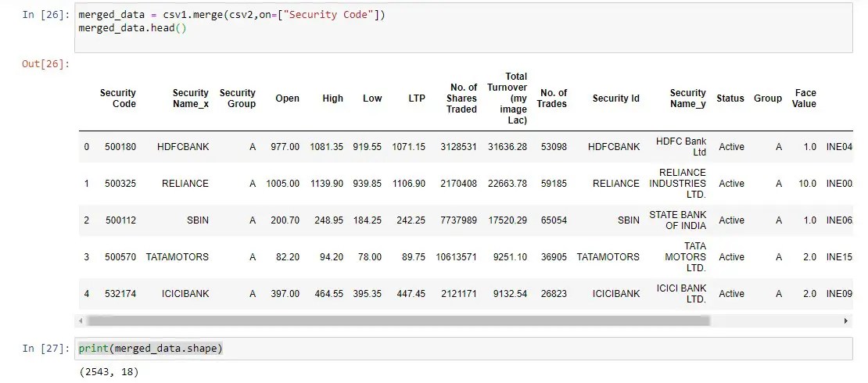Click Low value 939.85
This screenshot has width=868, height=383.
(367, 183)
